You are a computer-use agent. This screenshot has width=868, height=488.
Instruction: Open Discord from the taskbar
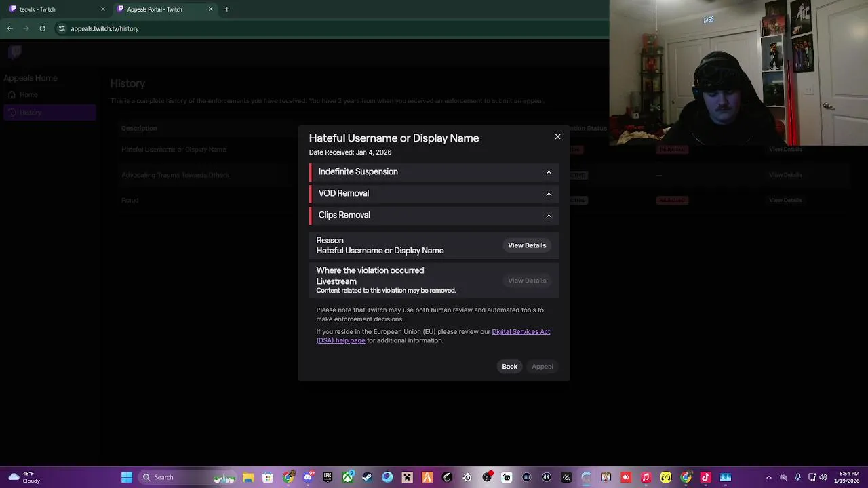click(308, 477)
